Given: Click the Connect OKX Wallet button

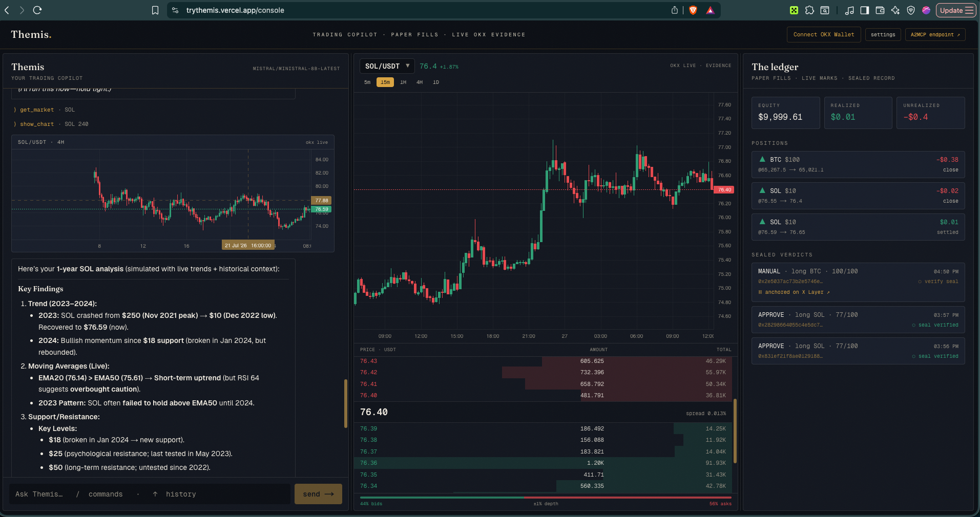Looking at the screenshot, I should click(824, 35).
